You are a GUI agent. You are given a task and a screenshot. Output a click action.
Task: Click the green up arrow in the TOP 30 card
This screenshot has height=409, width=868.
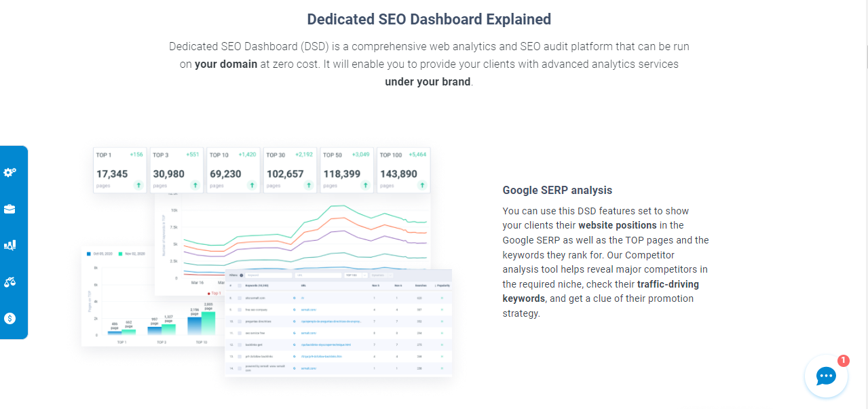(x=309, y=184)
